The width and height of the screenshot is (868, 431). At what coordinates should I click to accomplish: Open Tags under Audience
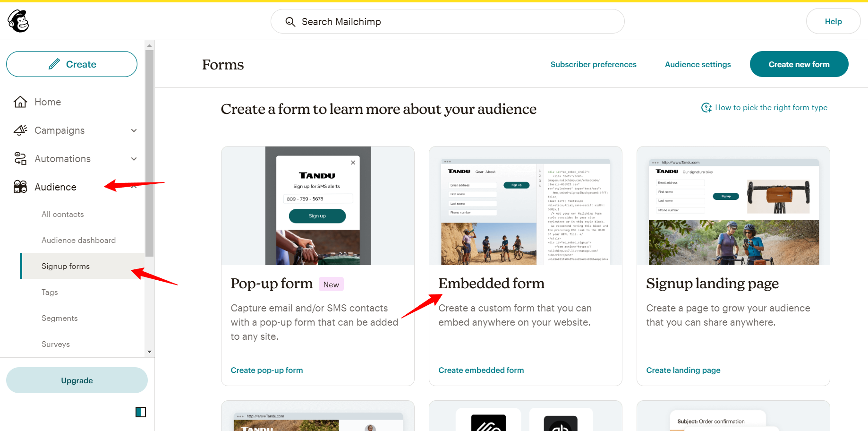coord(50,293)
